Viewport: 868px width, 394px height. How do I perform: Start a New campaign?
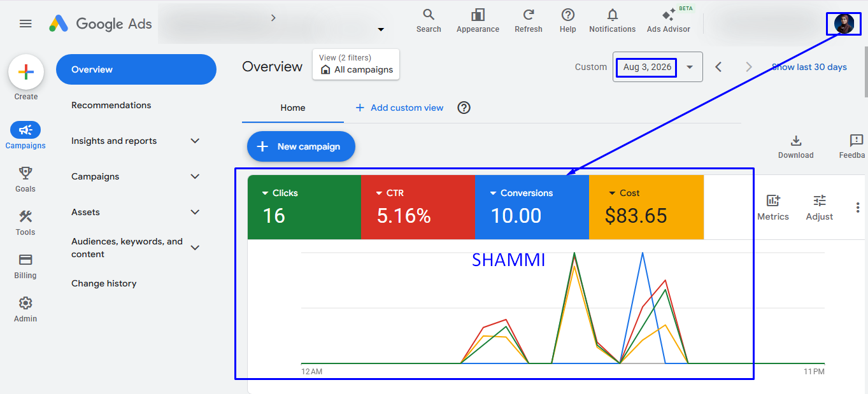pos(301,146)
